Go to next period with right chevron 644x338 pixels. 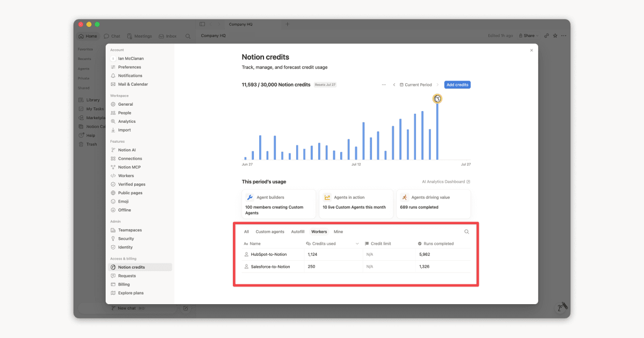[438, 85]
